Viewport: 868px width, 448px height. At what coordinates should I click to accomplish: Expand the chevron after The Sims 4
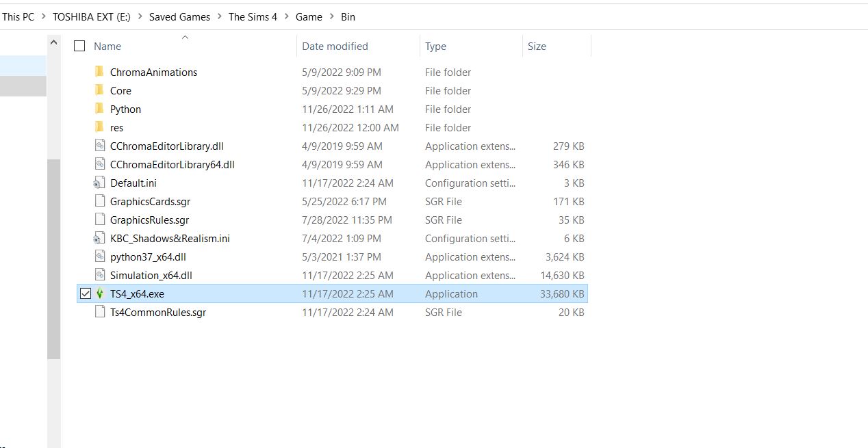click(x=287, y=16)
